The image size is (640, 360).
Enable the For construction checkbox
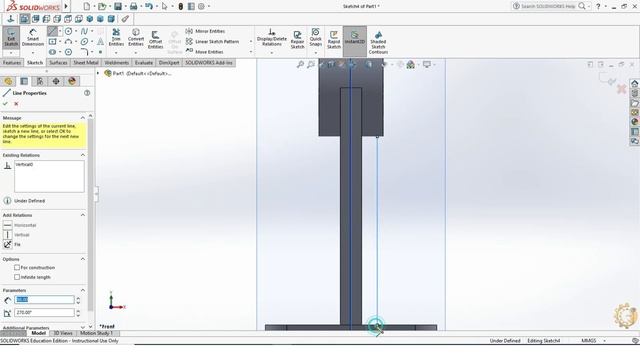pos(17,267)
